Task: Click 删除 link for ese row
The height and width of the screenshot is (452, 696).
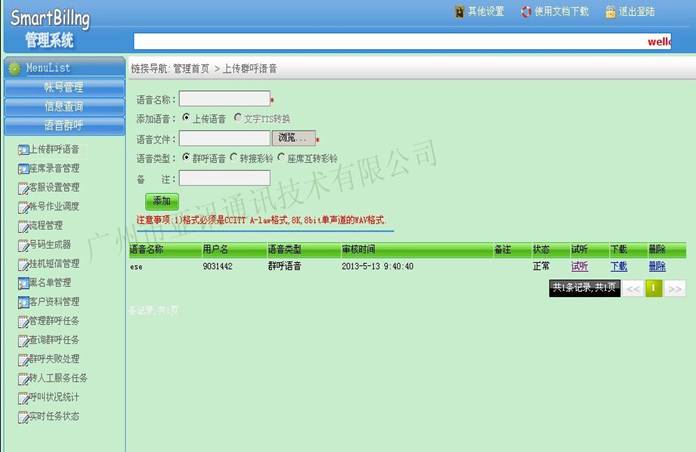Action: tap(657, 266)
